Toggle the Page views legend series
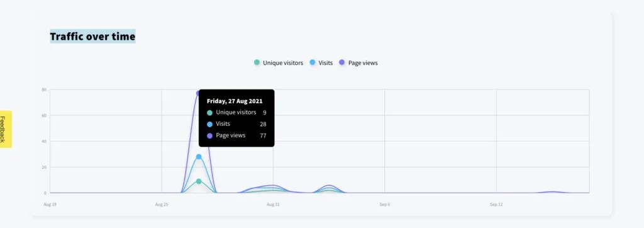Viewport: 644px width, 228px height. point(358,63)
